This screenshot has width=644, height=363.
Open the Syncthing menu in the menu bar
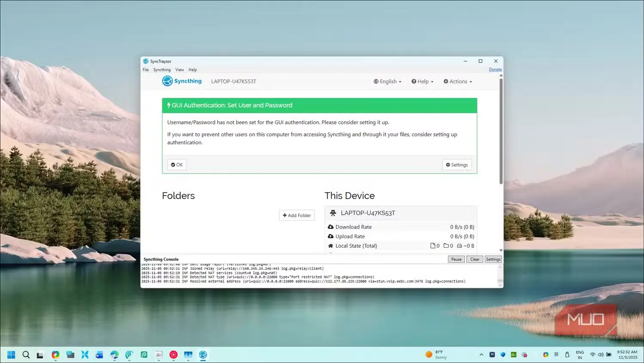[162, 70]
